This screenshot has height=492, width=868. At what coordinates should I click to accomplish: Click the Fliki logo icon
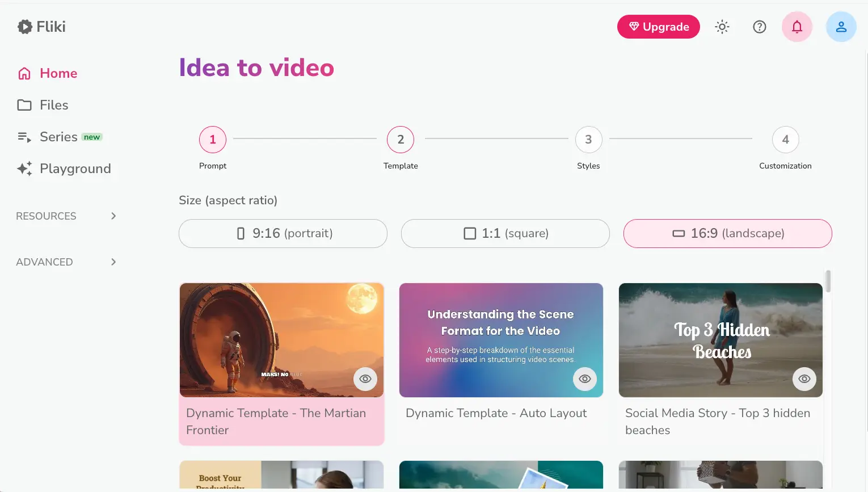click(x=24, y=26)
